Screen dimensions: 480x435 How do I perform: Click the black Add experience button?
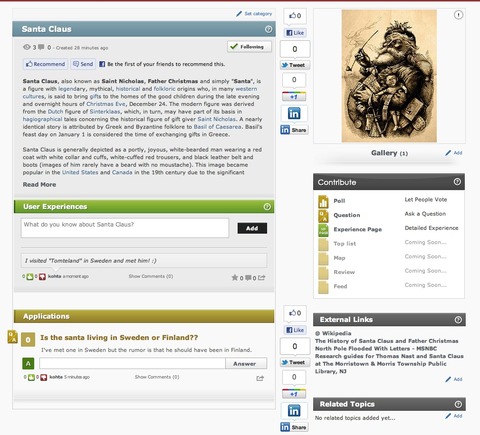coord(252,228)
